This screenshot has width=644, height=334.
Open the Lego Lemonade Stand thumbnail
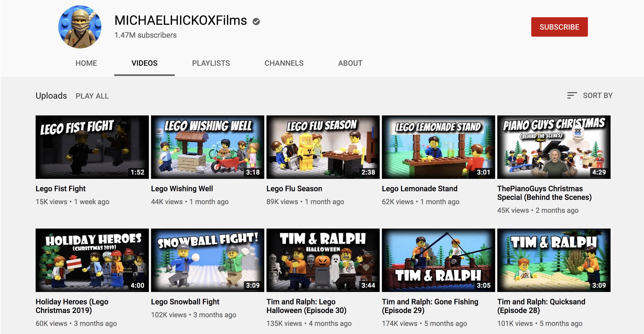tap(439, 147)
